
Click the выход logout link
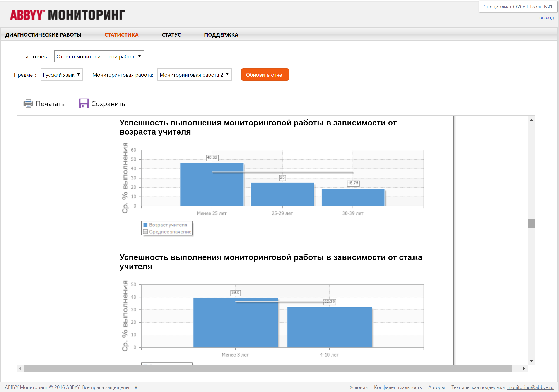[x=546, y=18]
